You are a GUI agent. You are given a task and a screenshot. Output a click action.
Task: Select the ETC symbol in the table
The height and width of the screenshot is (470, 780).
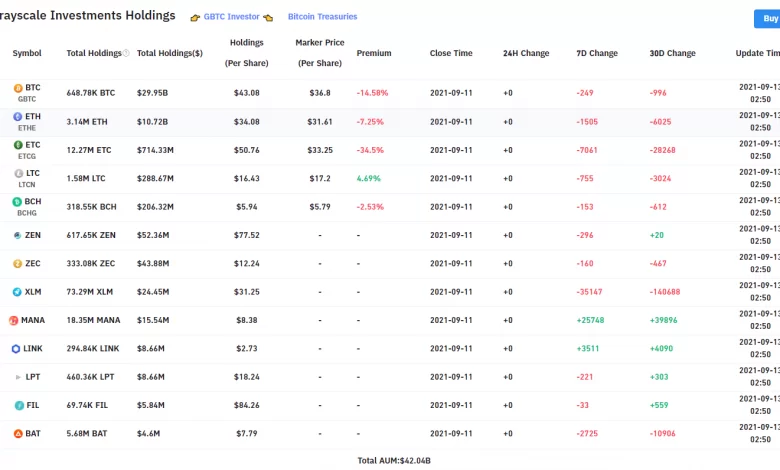click(33, 145)
